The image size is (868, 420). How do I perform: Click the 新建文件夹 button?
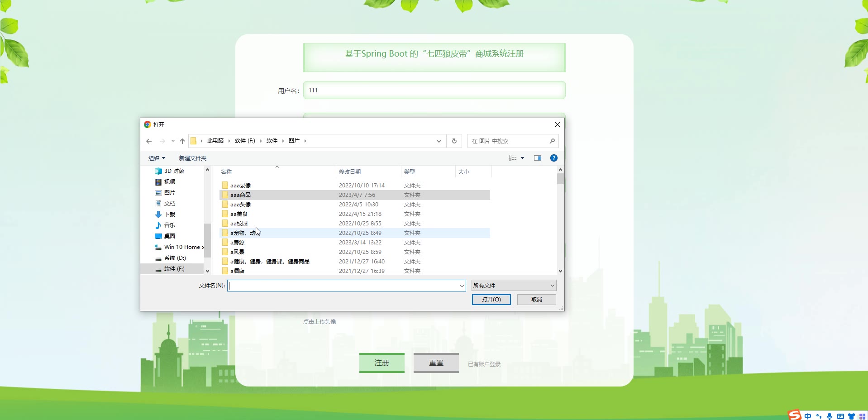[x=193, y=158]
